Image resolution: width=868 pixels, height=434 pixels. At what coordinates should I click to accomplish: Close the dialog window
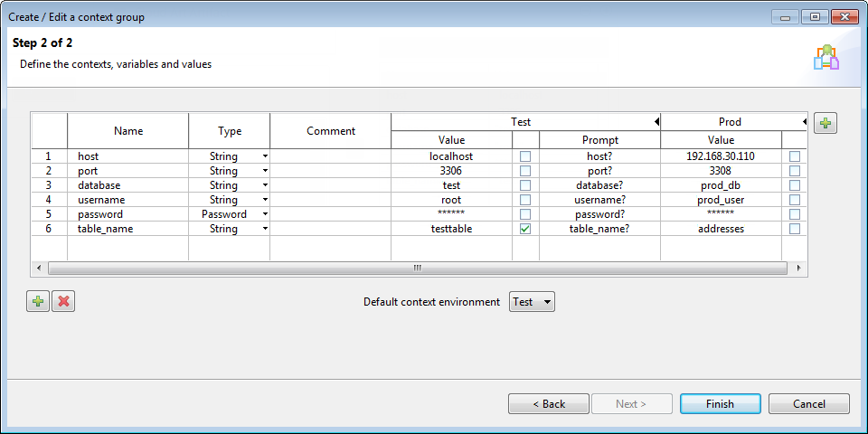click(x=844, y=16)
